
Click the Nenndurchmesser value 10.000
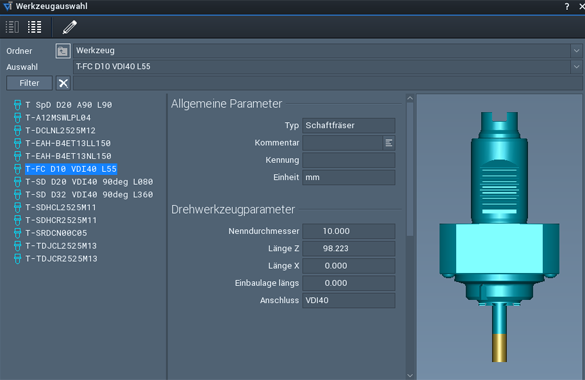pyautogui.click(x=348, y=231)
